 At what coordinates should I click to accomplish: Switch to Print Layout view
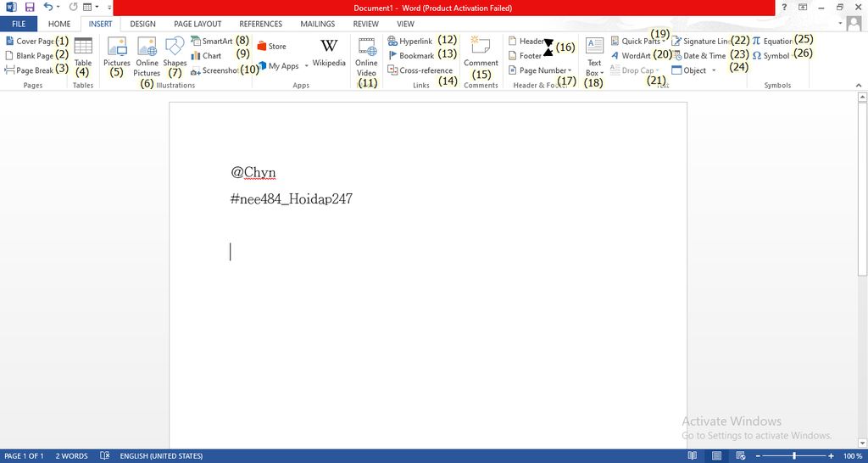(x=717, y=456)
